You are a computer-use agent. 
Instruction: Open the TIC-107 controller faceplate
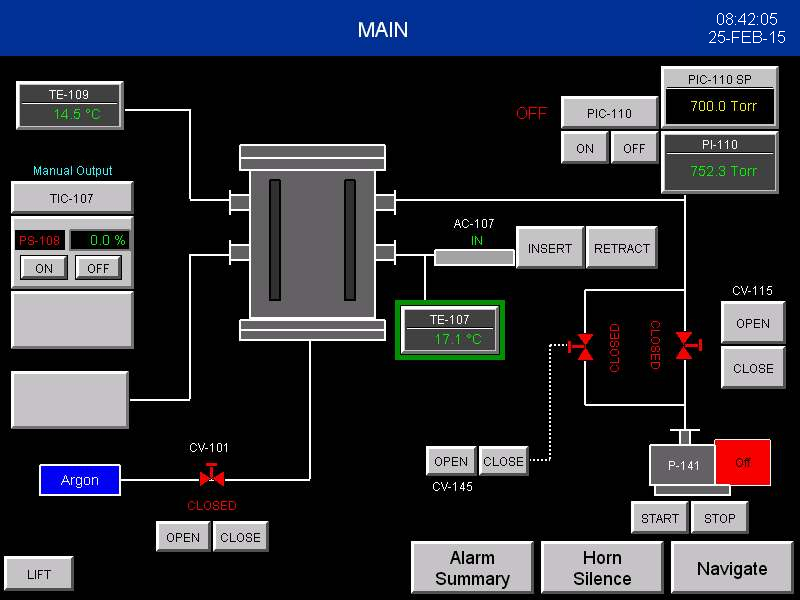[x=72, y=198]
